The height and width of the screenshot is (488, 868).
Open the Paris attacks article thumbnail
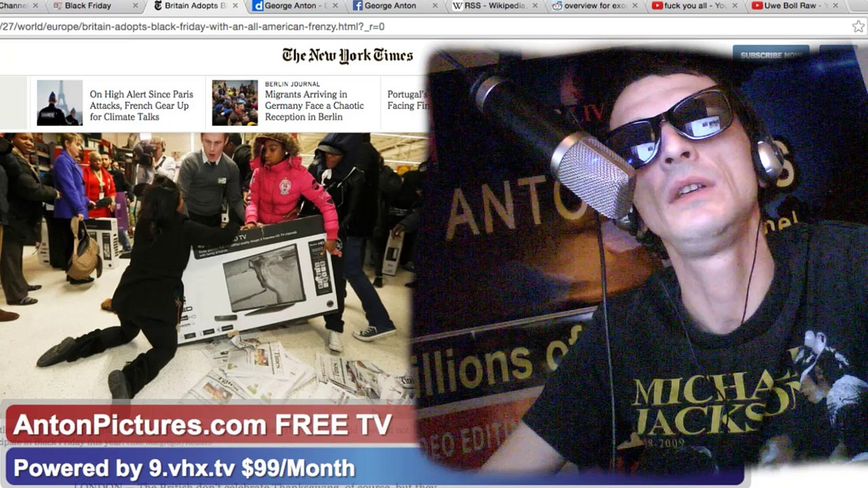[x=60, y=103]
